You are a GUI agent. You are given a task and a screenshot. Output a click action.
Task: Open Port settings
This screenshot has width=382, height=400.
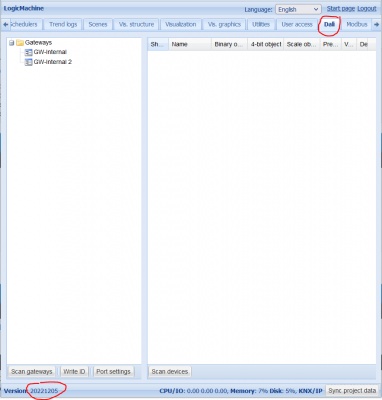pyautogui.click(x=113, y=371)
